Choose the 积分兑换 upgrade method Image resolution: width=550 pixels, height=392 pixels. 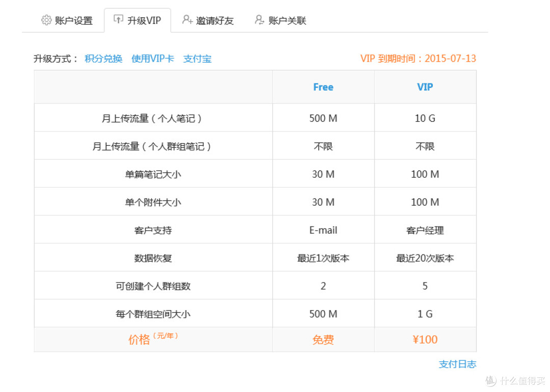click(103, 59)
